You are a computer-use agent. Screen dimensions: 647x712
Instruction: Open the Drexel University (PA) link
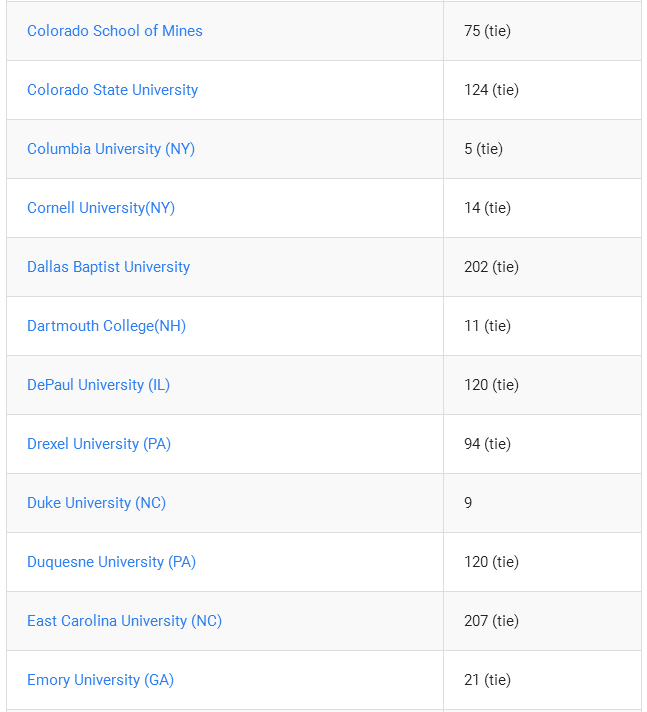pos(99,444)
